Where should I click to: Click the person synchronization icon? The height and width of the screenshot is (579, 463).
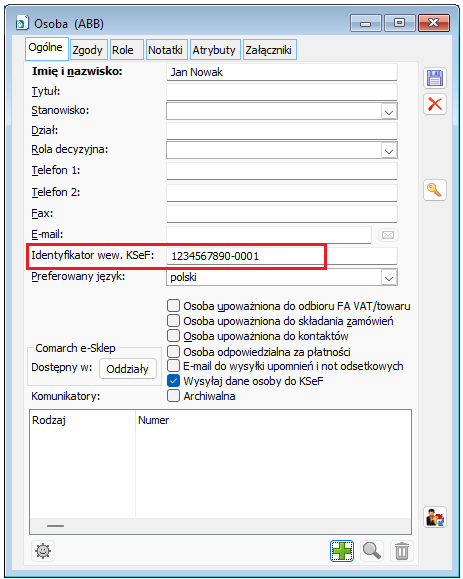tap(435, 517)
